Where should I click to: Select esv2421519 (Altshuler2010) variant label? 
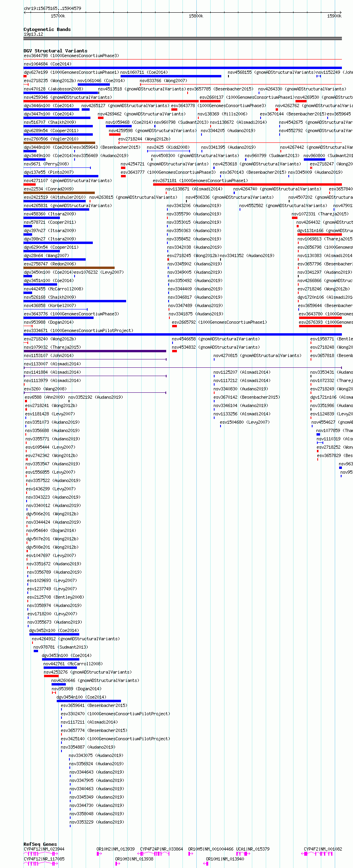[x=55, y=197]
